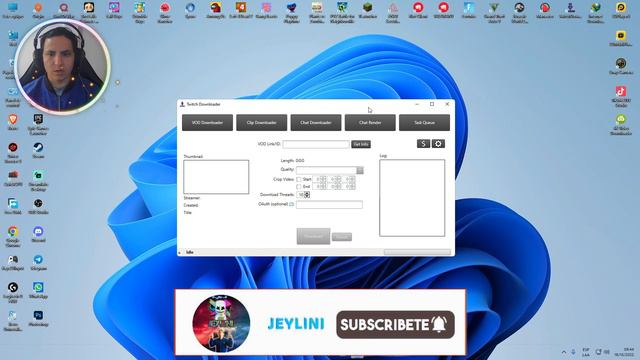Click inside the Log text area
640x360 pixels.
[412, 198]
